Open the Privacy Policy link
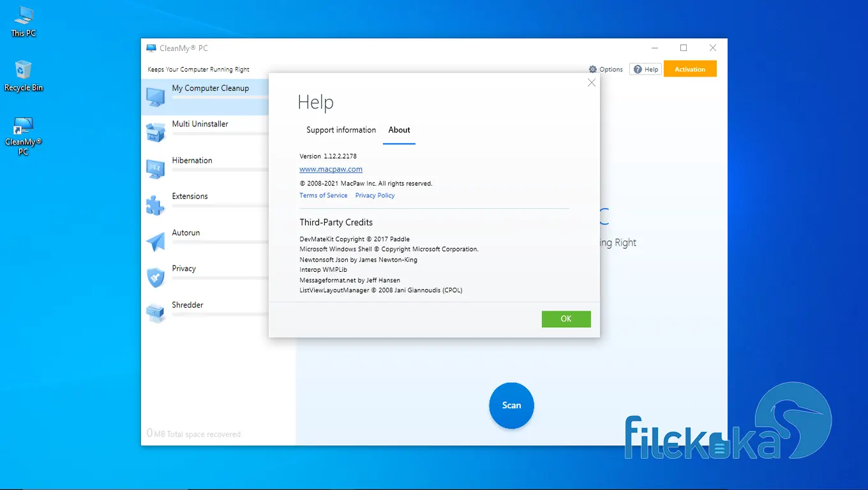Viewport: 868px width, 490px height. pos(375,195)
